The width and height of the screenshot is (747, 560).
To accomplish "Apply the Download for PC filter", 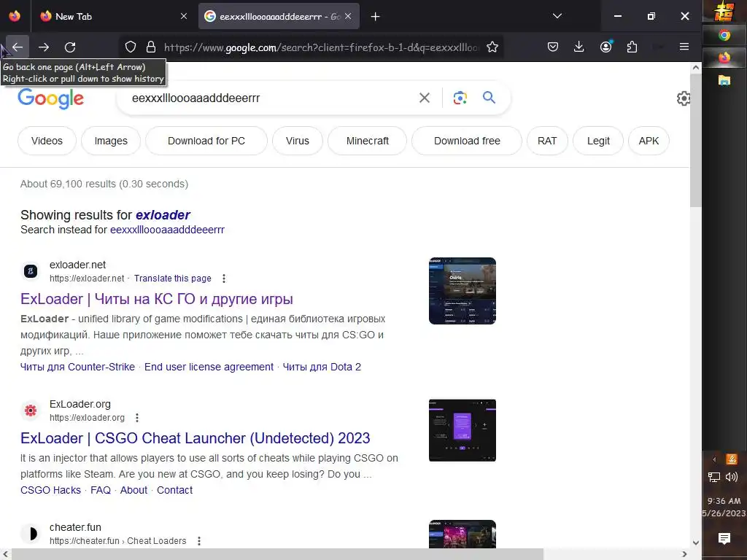I will tap(206, 141).
